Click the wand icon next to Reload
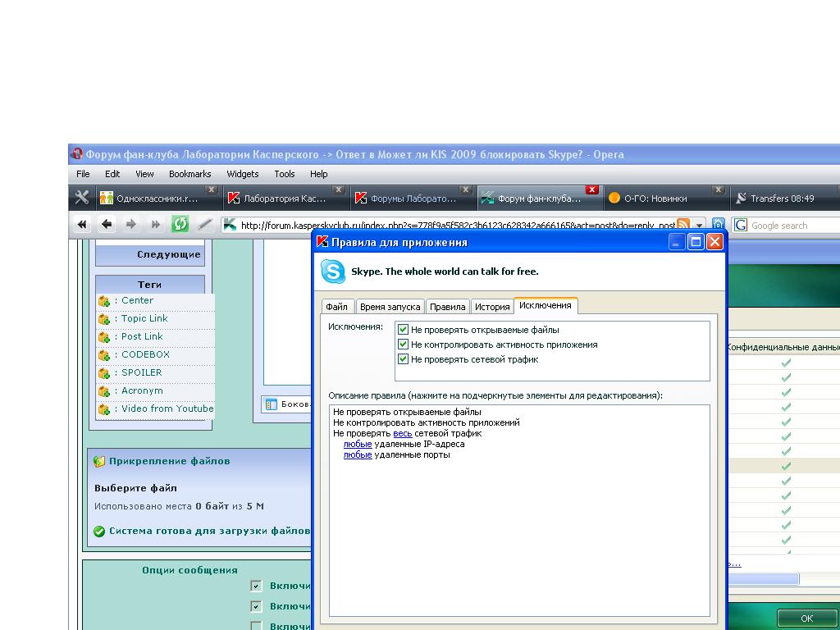The image size is (840, 630). 204,225
